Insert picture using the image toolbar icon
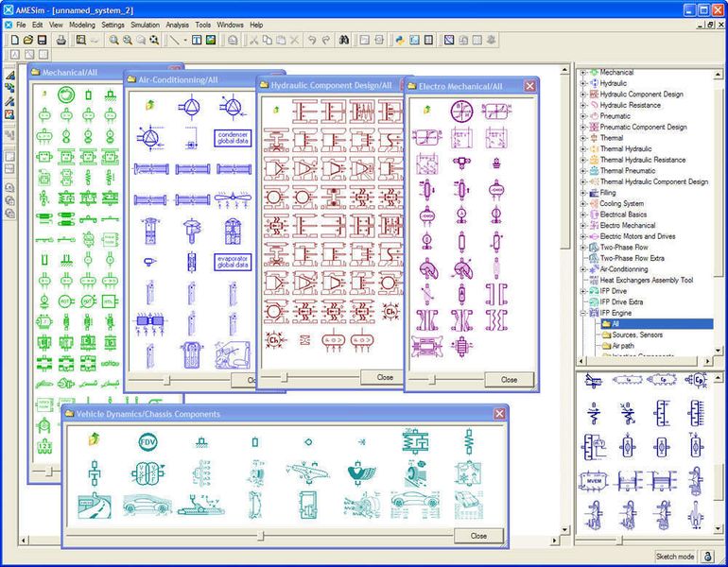728x567 pixels. (x=211, y=40)
